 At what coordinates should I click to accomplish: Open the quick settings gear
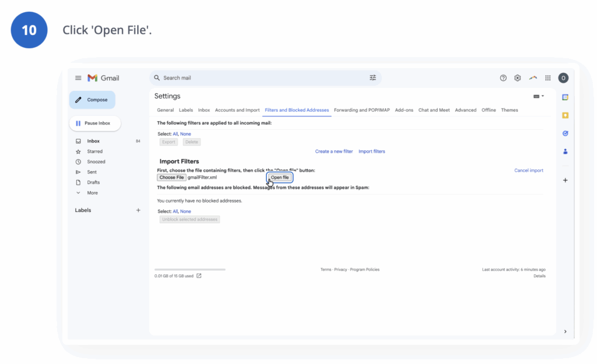[517, 77]
